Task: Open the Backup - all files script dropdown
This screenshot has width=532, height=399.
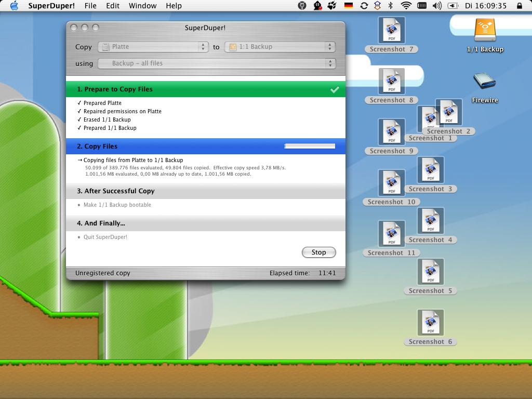Action: point(217,63)
